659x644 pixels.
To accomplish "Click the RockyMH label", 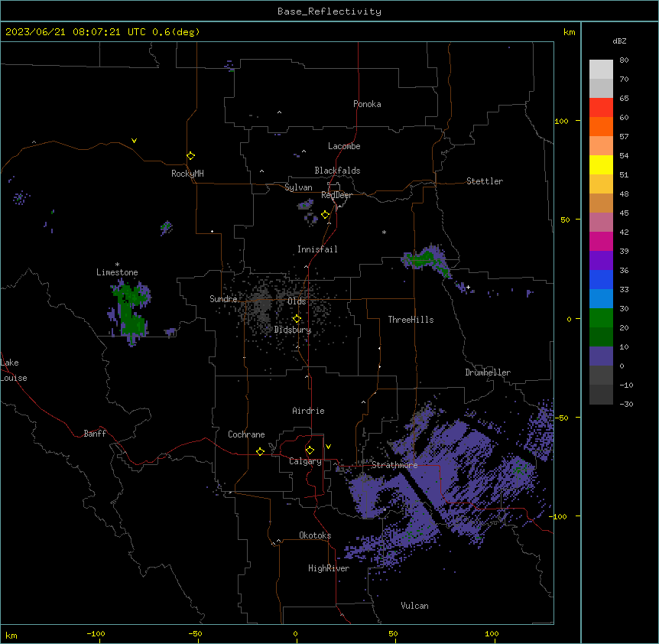I will [187, 174].
